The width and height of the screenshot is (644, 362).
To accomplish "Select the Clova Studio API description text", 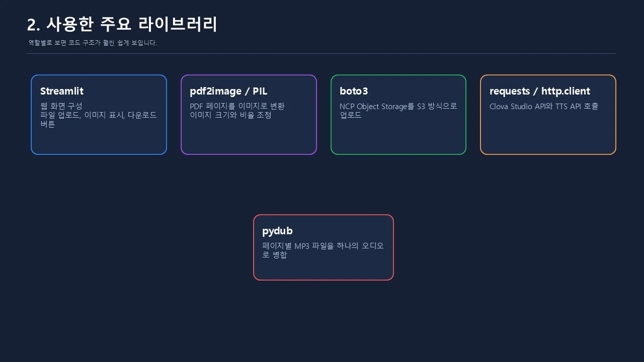I will click(544, 106).
